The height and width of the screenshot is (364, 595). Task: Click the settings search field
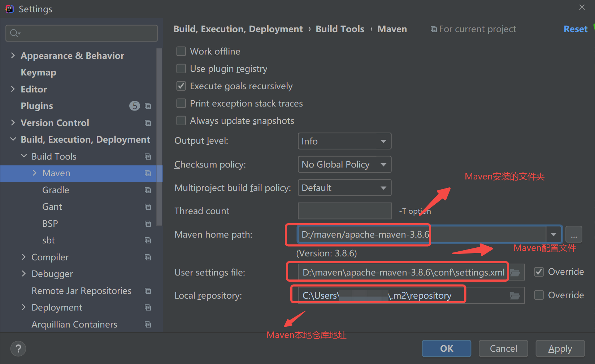coord(82,33)
